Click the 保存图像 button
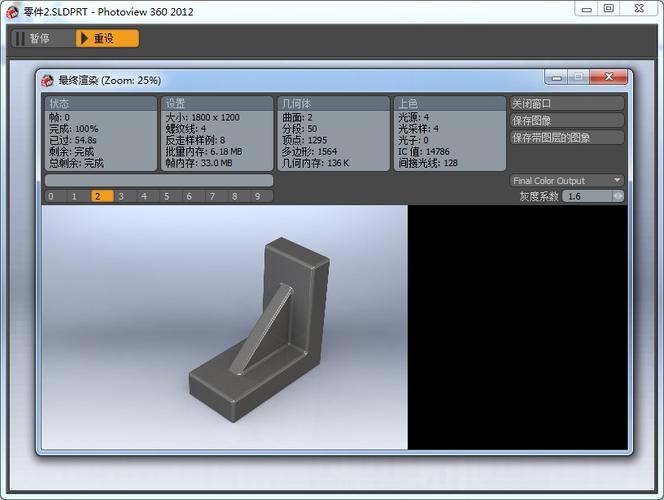The width and height of the screenshot is (664, 500). click(x=566, y=120)
